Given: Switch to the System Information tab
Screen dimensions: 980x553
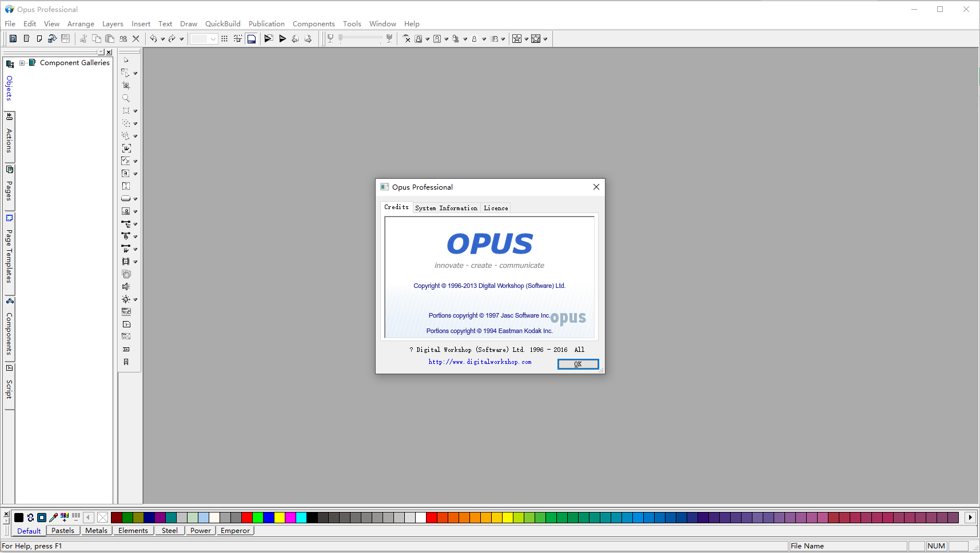Looking at the screenshot, I should coord(446,208).
